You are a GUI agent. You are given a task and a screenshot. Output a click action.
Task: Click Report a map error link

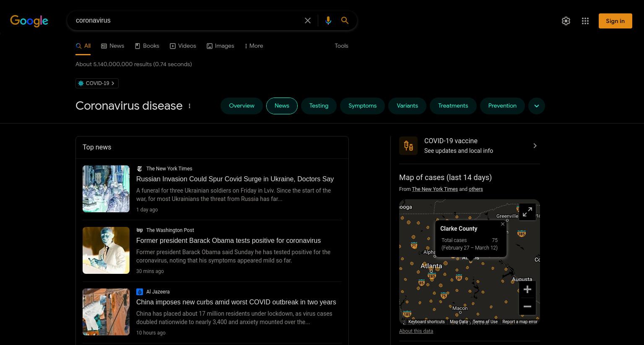[520, 322]
